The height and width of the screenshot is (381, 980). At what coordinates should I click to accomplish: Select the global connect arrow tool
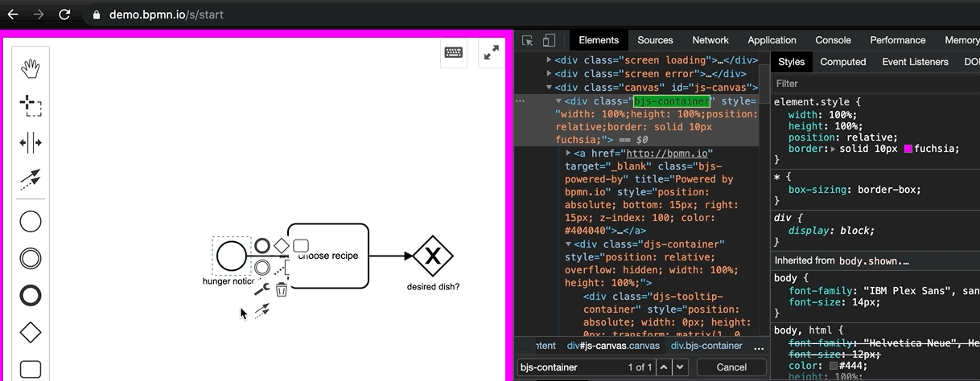pyautogui.click(x=31, y=179)
